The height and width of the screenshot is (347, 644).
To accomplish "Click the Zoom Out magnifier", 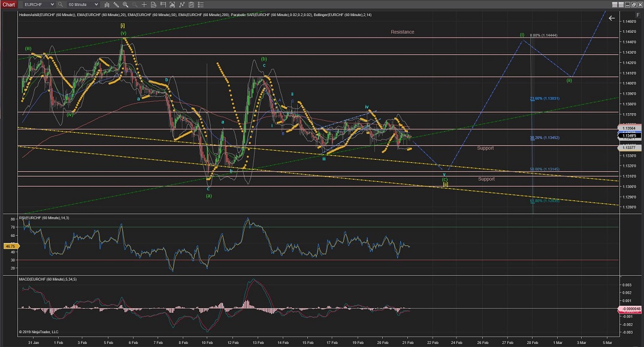I will tap(134, 4).
